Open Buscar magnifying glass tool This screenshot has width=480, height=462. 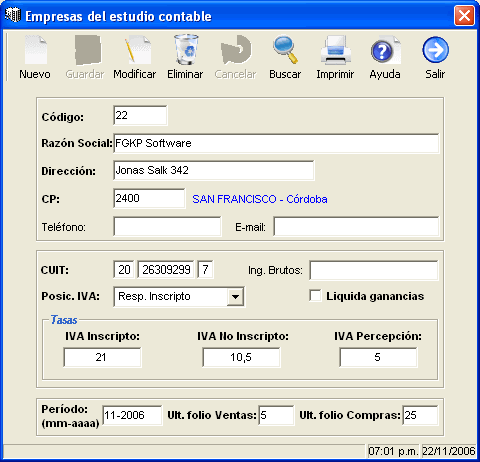(285, 50)
